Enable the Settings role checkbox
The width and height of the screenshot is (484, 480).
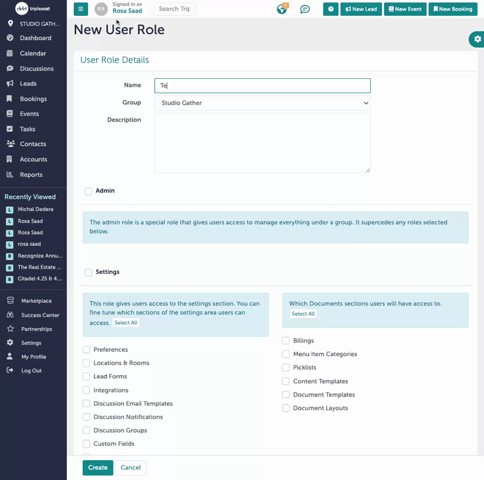tap(88, 272)
